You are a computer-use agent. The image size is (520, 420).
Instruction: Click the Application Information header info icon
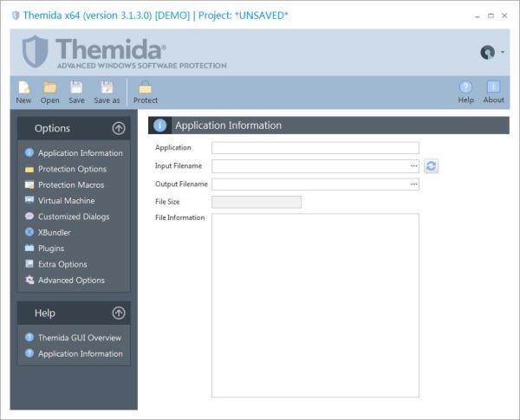159,126
